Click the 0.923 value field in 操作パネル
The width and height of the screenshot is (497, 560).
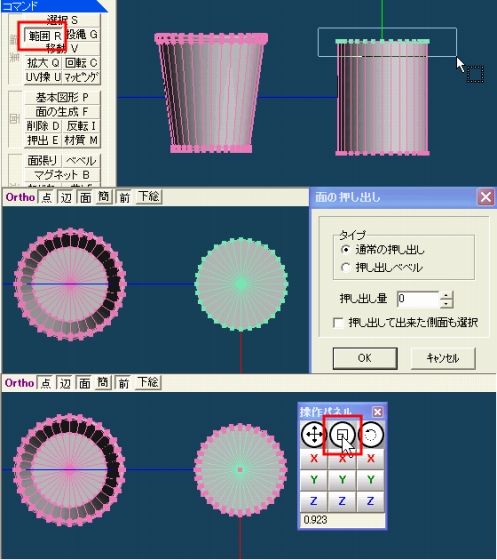[342, 520]
